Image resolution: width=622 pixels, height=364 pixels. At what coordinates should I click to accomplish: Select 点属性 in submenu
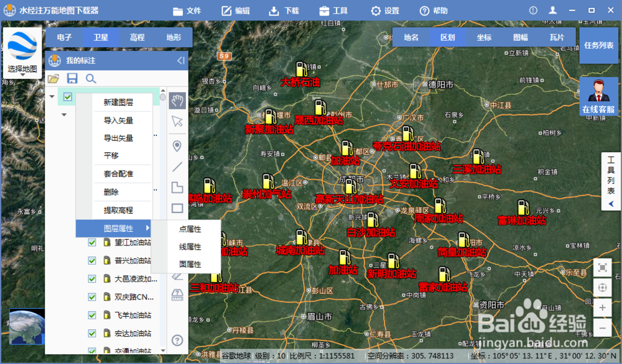click(190, 229)
